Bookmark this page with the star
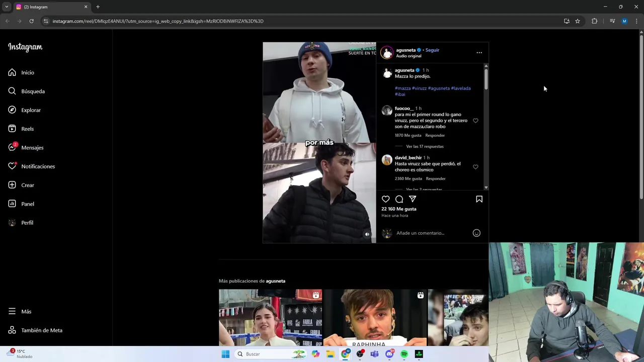The height and width of the screenshot is (362, 644). (x=578, y=21)
